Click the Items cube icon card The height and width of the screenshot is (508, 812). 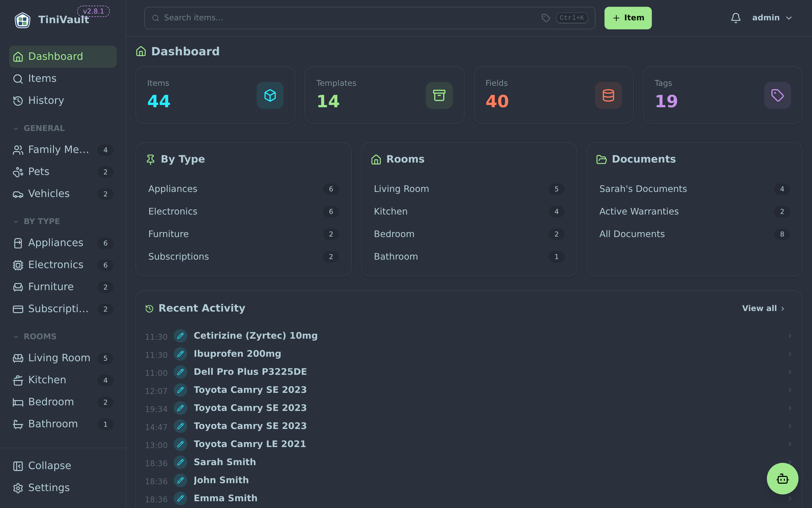(270, 95)
